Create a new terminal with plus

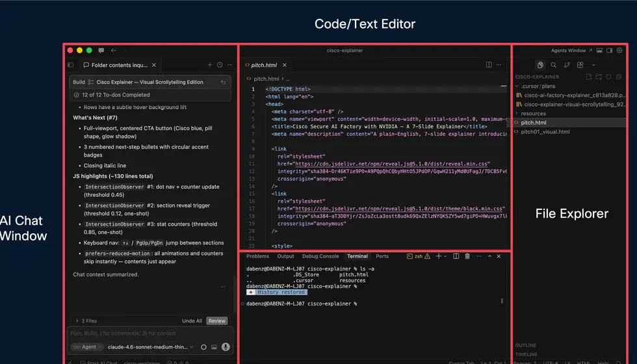439,256
